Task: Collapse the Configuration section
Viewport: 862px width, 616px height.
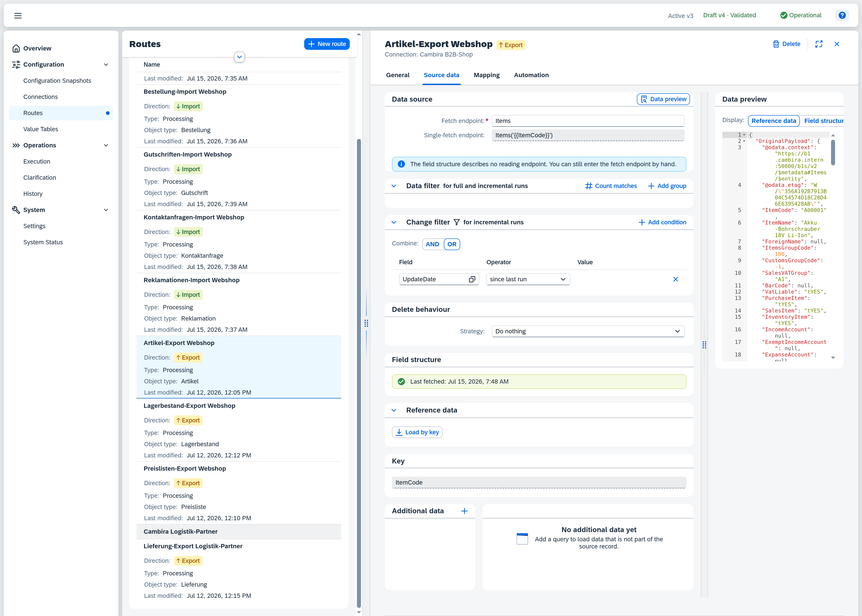Action: (x=106, y=64)
